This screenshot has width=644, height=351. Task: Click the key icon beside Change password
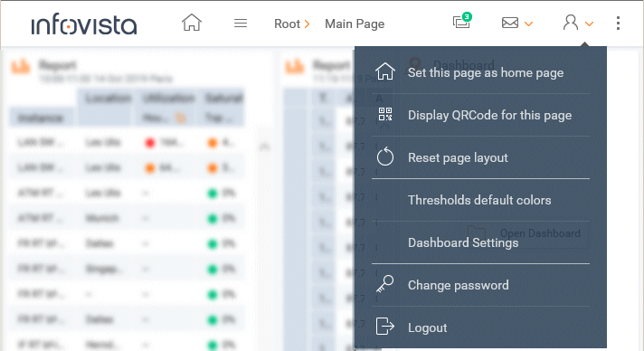(384, 284)
